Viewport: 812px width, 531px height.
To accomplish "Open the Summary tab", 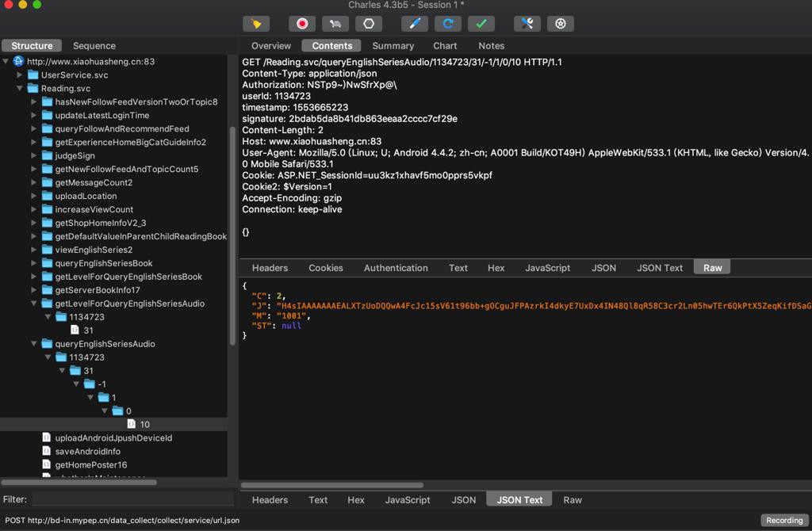I will [393, 46].
